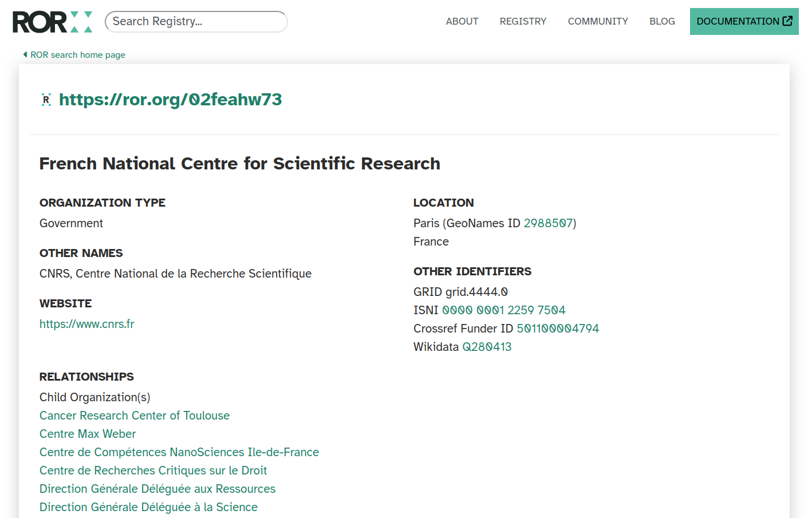Open Wikidata Q280413 link
Screen dimensions: 812x518
pos(487,347)
